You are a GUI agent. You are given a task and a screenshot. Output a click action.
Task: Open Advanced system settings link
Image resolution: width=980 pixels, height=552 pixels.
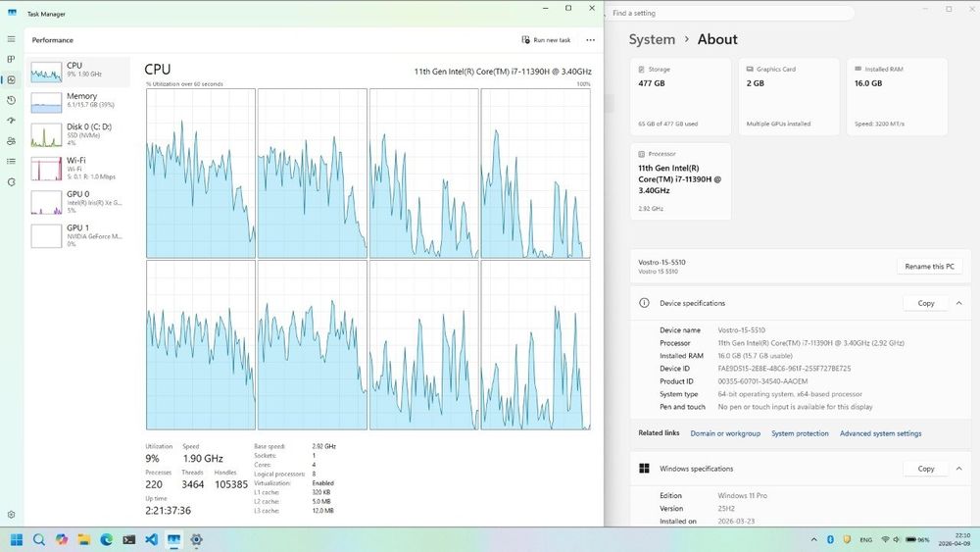(880, 433)
